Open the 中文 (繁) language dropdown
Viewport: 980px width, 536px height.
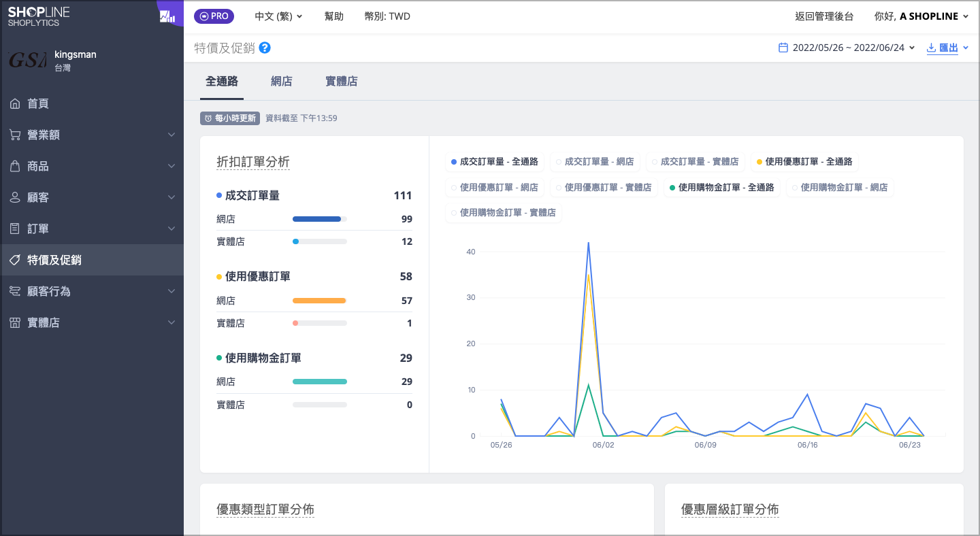pyautogui.click(x=278, y=16)
